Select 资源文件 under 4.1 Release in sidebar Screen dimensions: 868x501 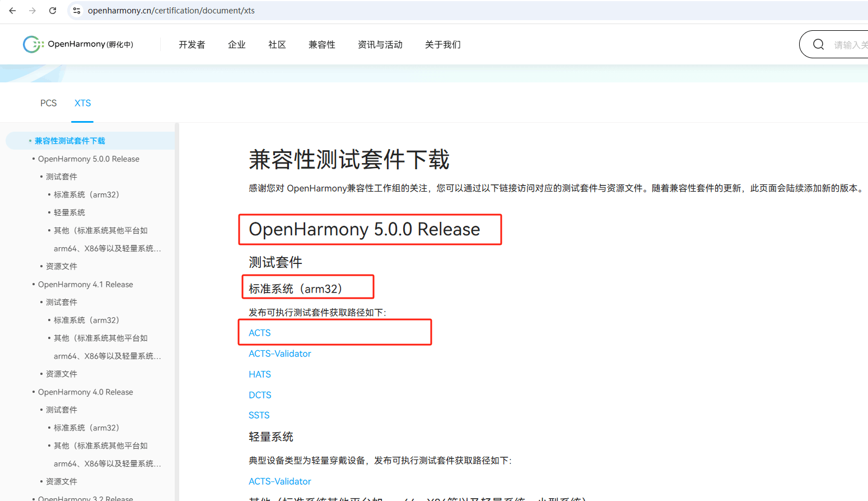[x=62, y=374]
